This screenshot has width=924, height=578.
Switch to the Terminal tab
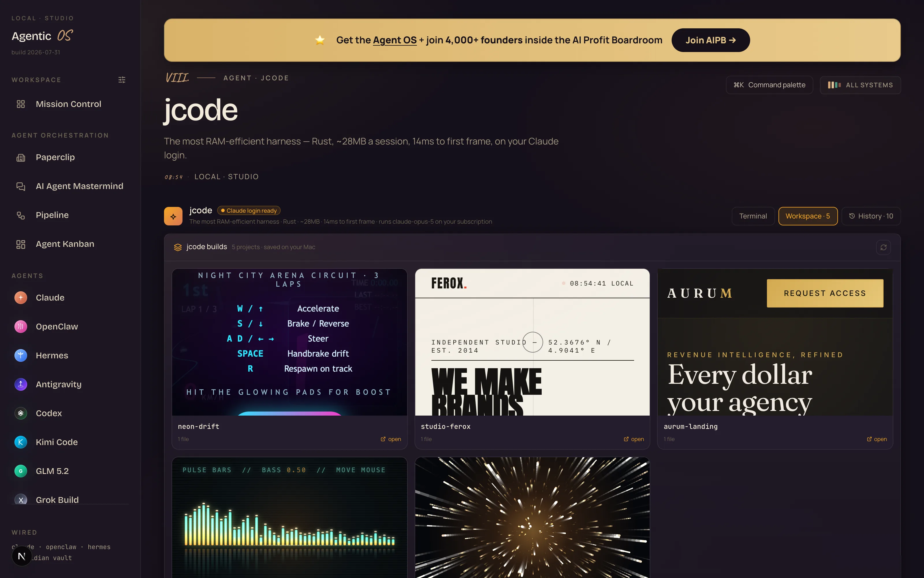tap(753, 216)
